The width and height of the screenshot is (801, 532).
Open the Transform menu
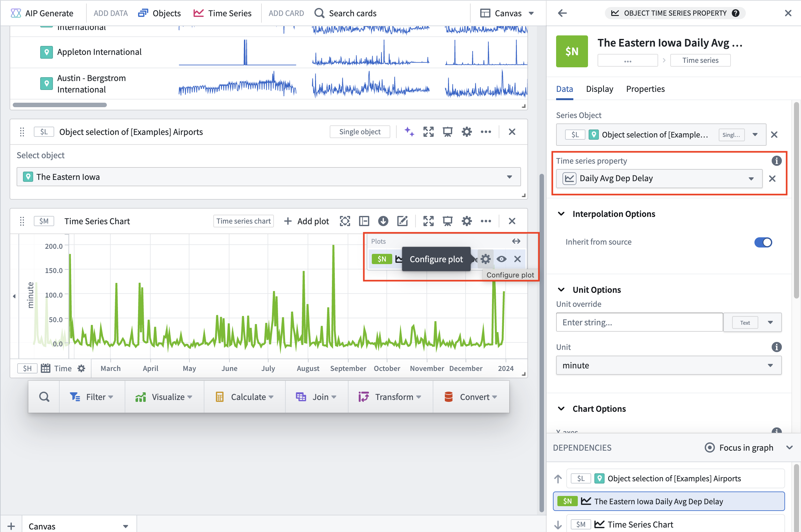(390, 397)
